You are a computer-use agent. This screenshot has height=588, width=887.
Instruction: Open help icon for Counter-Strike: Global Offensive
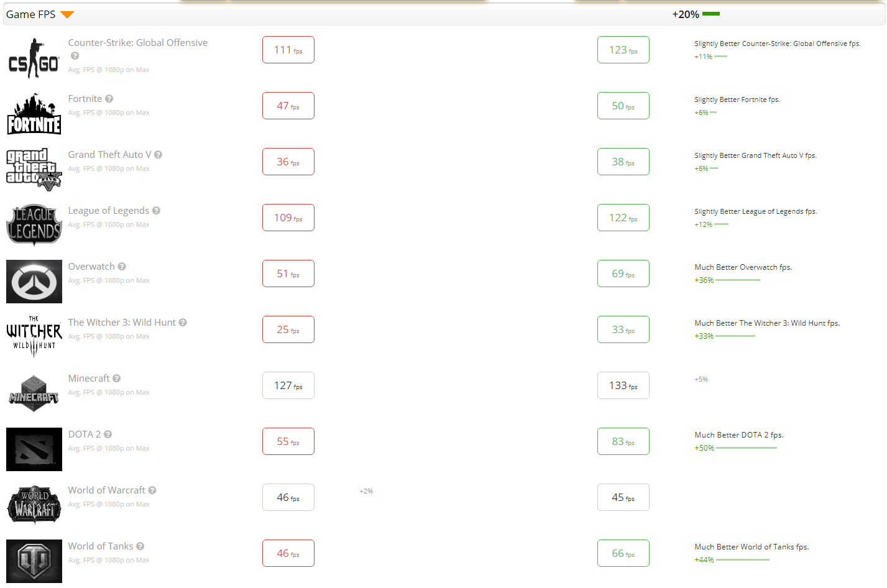75,56
